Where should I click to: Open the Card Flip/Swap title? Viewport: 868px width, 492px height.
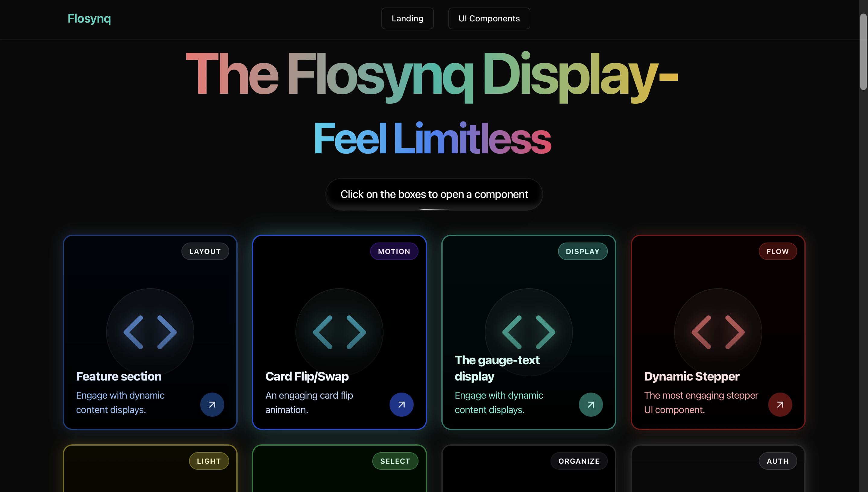pos(307,376)
